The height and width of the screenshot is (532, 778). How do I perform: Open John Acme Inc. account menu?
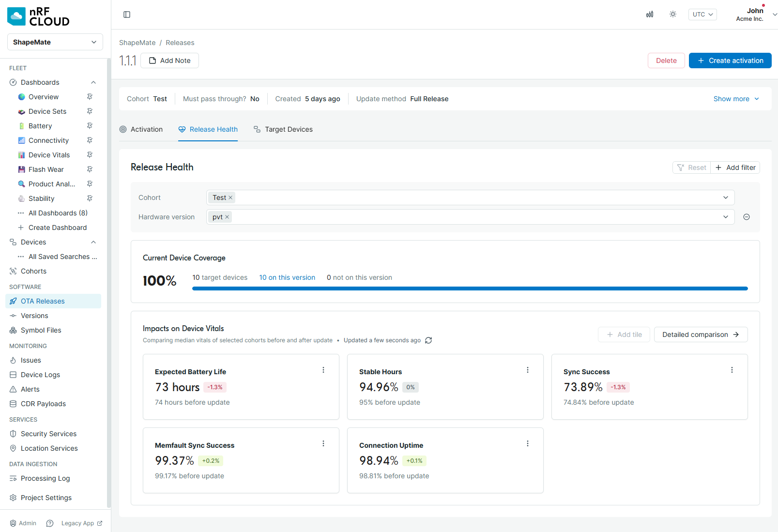pyautogui.click(x=755, y=15)
